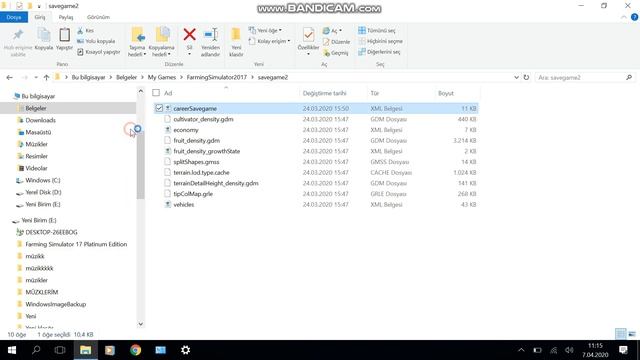
Task: Select the fruit_density_growthState file
Action: [x=207, y=151]
